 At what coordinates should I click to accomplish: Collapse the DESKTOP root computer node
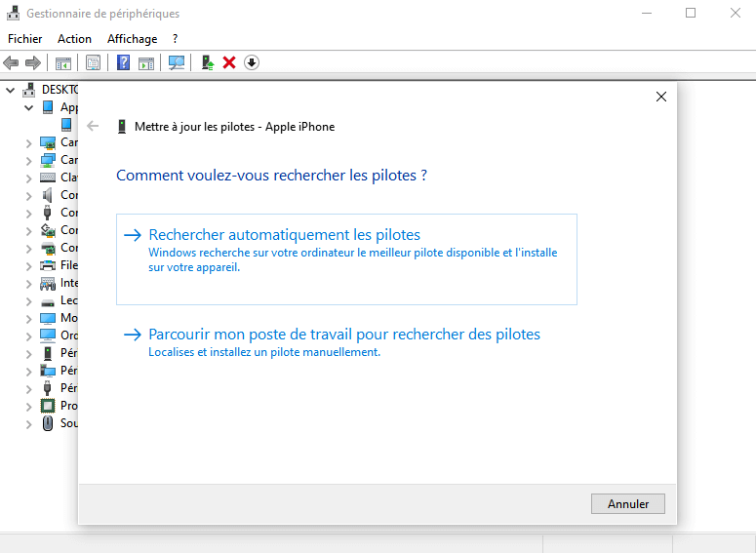(11, 90)
